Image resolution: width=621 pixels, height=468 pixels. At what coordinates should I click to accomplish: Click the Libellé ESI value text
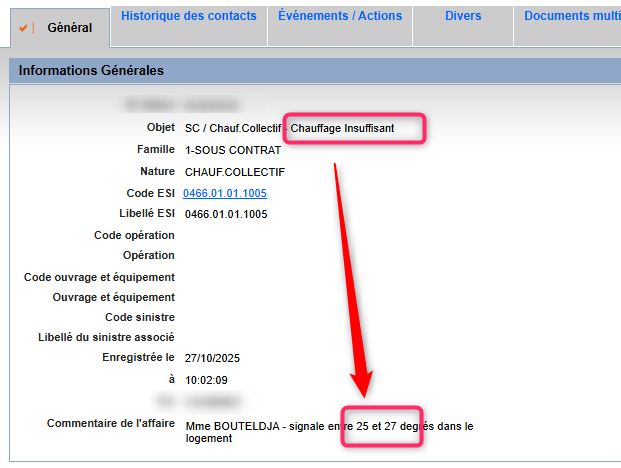pos(225,214)
